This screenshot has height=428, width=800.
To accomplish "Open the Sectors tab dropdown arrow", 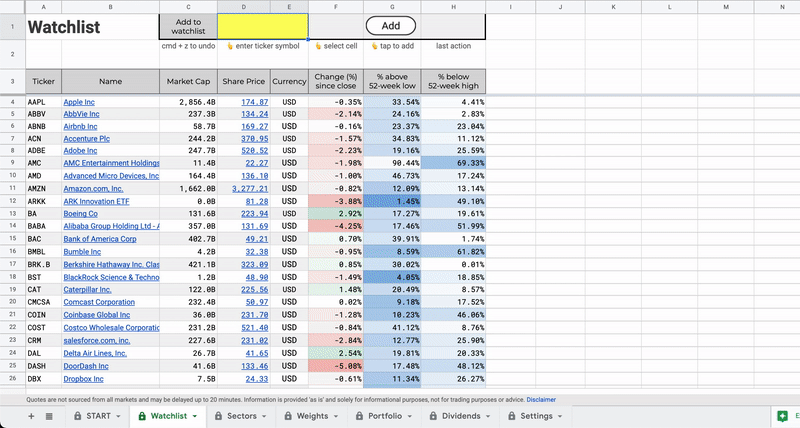I will tap(264, 416).
